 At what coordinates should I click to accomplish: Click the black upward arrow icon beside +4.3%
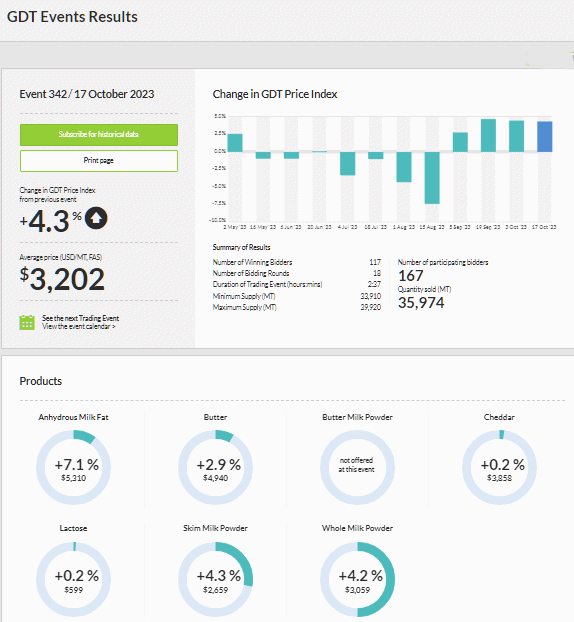(96, 218)
